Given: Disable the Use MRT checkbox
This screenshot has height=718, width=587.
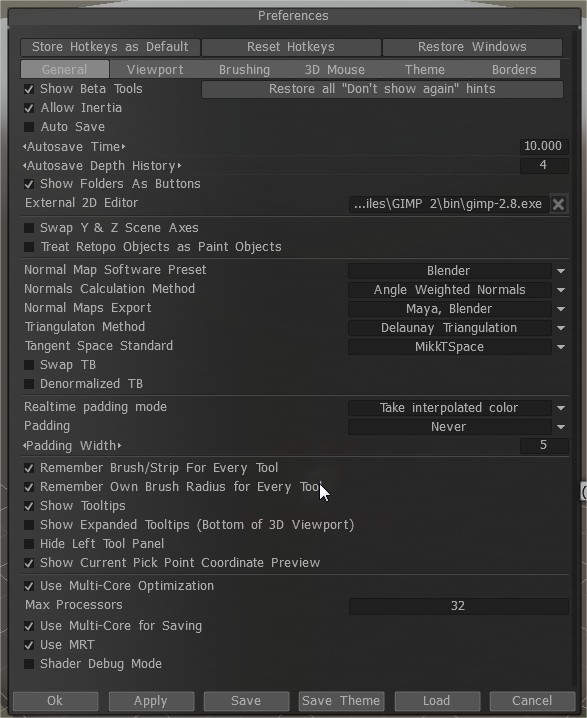Looking at the screenshot, I should [x=29, y=645].
